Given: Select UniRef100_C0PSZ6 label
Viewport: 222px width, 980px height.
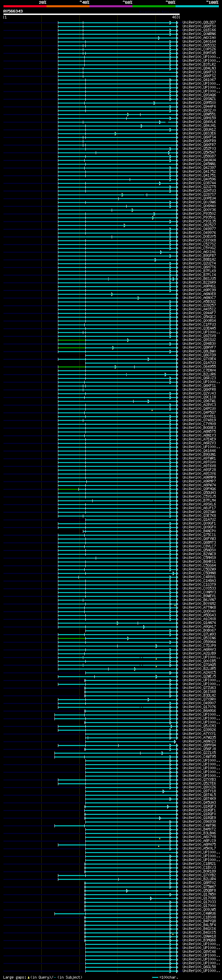Looking at the screenshot, I should (199, 49).
